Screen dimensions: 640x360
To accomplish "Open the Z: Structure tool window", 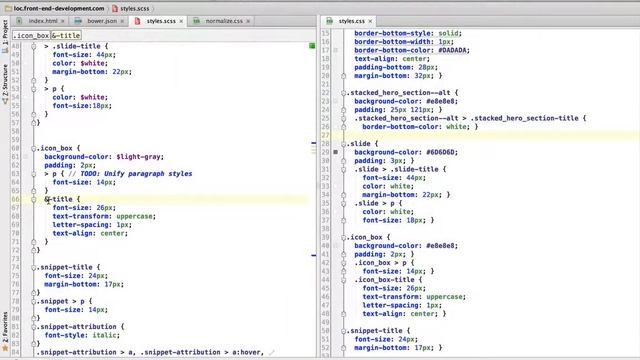I will (5, 84).
